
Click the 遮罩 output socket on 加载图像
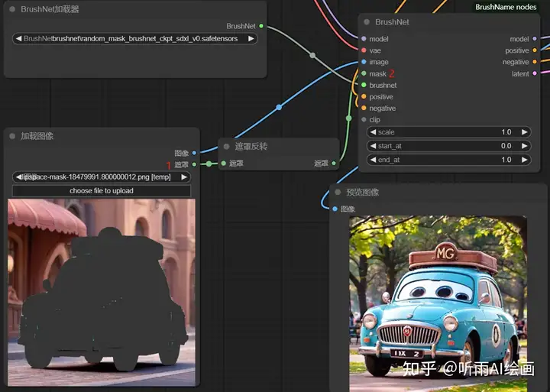click(194, 164)
